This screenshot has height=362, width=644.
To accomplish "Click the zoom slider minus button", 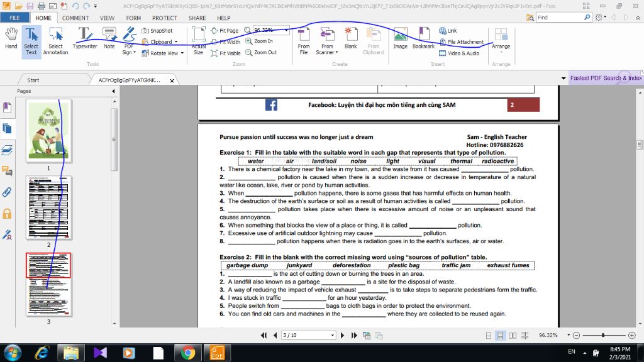I will coord(576,336).
